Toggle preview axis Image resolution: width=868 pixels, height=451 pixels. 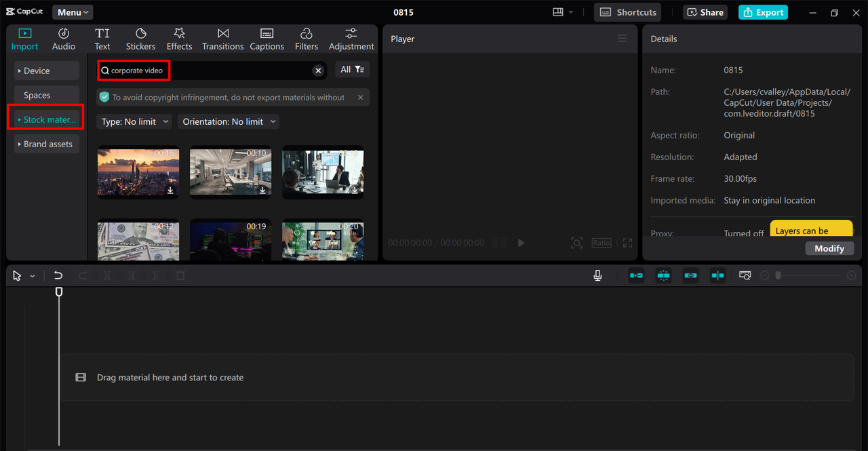pyautogui.click(x=717, y=275)
